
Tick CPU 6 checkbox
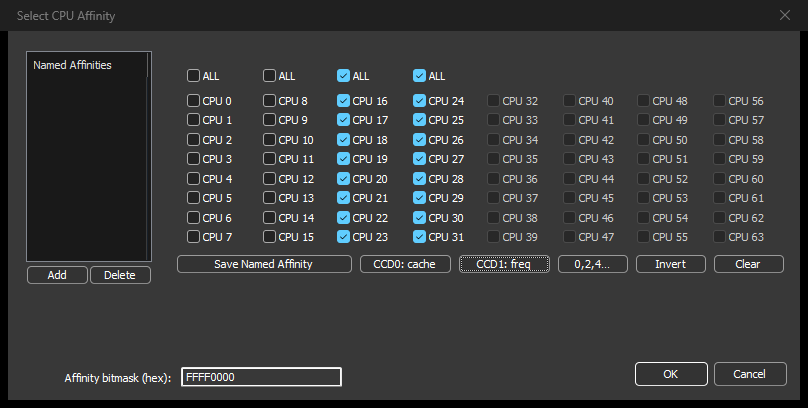[x=193, y=218]
